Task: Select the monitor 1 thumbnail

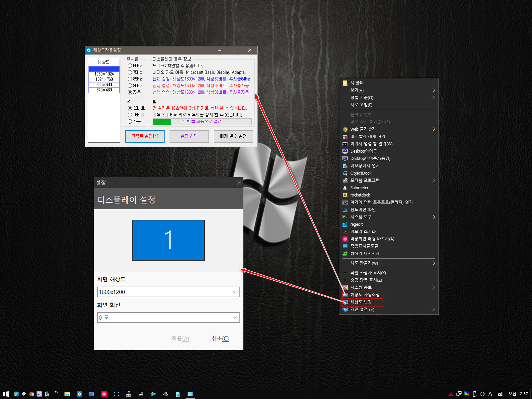Action: click(169, 240)
